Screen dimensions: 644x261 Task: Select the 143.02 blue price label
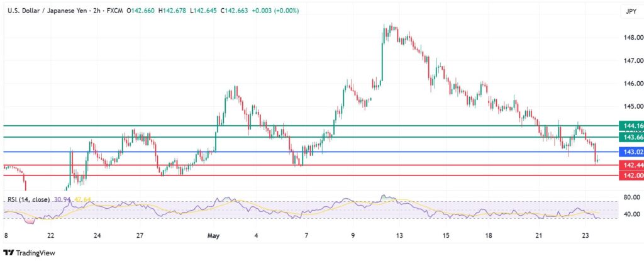pyautogui.click(x=630, y=152)
